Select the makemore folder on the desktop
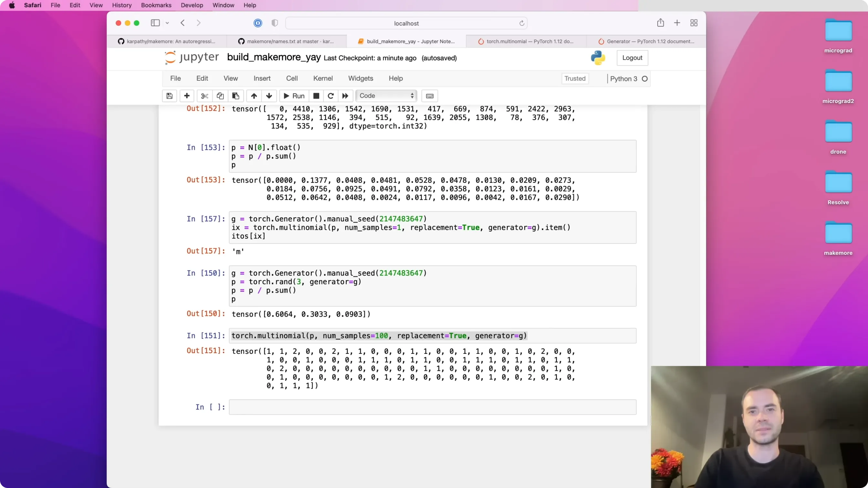The height and width of the screenshot is (488, 868). tap(838, 239)
